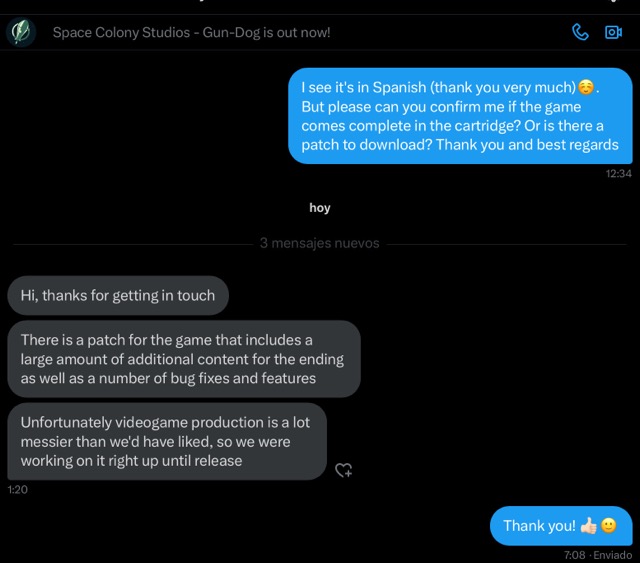Select the 'Hi, thanks for getting in touch' message
The image size is (640, 563).
click(x=118, y=295)
